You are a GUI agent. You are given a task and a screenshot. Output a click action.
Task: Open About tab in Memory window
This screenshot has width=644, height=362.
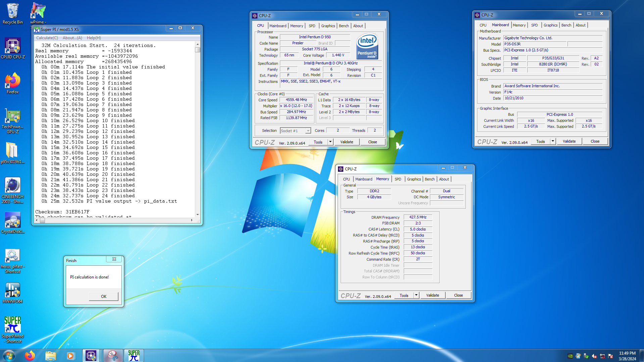[444, 179]
